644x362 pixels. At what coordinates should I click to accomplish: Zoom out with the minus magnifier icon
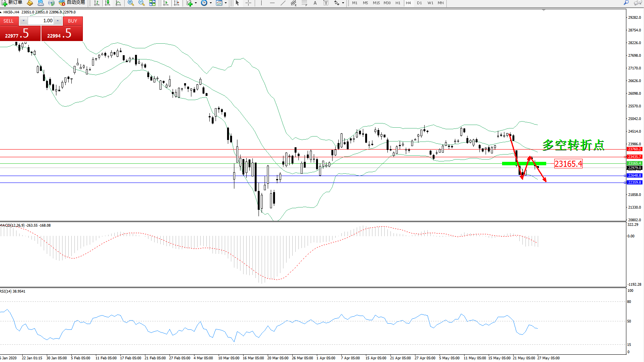point(141,3)
